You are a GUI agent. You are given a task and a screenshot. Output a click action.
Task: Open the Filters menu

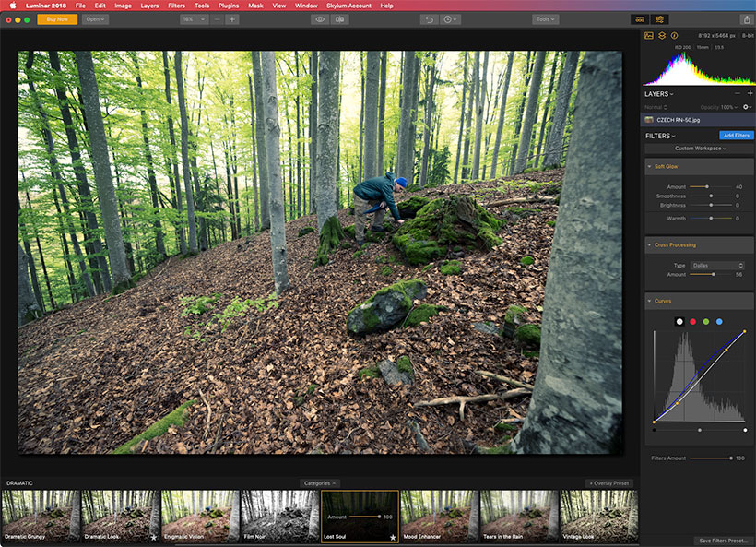coord(176,6)
